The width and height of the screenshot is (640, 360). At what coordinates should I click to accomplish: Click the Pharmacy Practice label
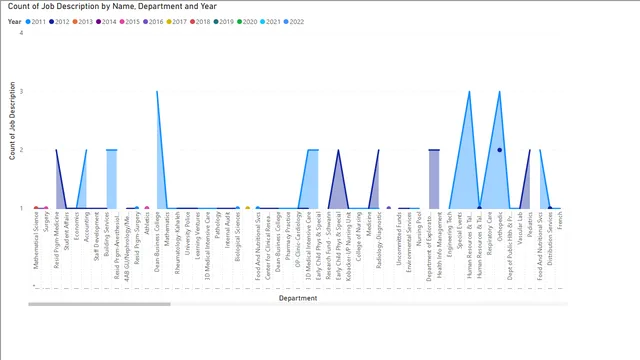pos(288,236)
